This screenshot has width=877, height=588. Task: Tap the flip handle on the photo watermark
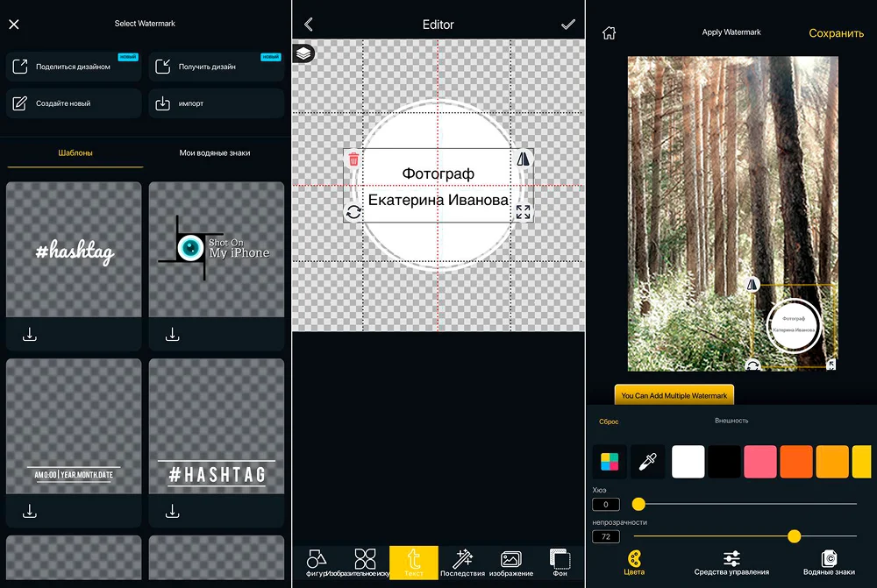pos(752,285)
